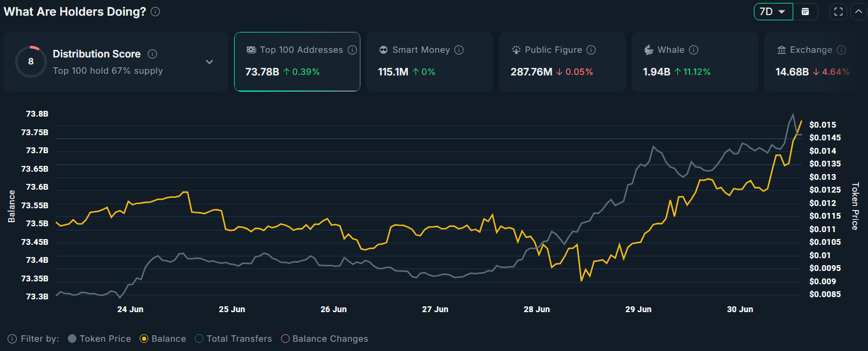Open the 7D timeframe dropdown
This screenshot has width=868, height=351.
click(773, 11)
